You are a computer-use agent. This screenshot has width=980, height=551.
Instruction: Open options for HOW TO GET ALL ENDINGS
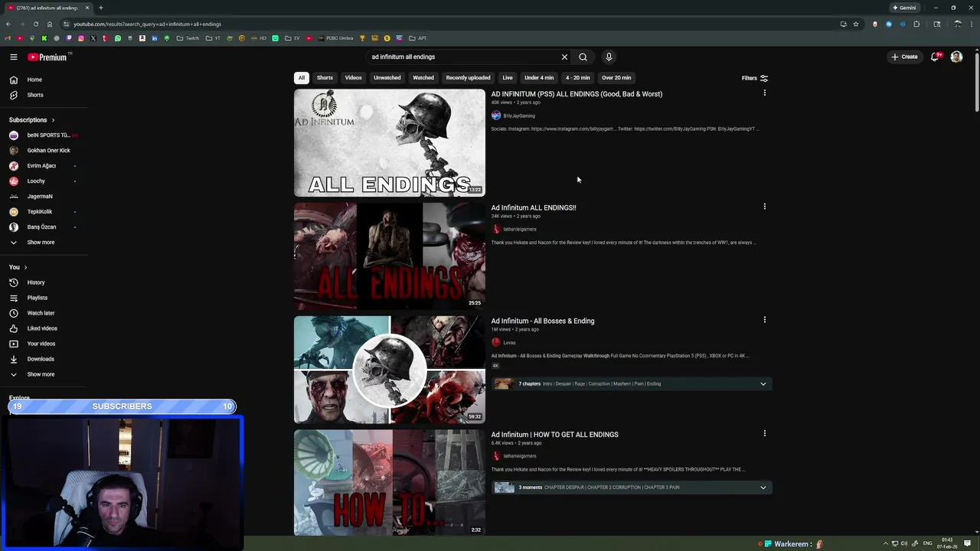tap(764, 433)
